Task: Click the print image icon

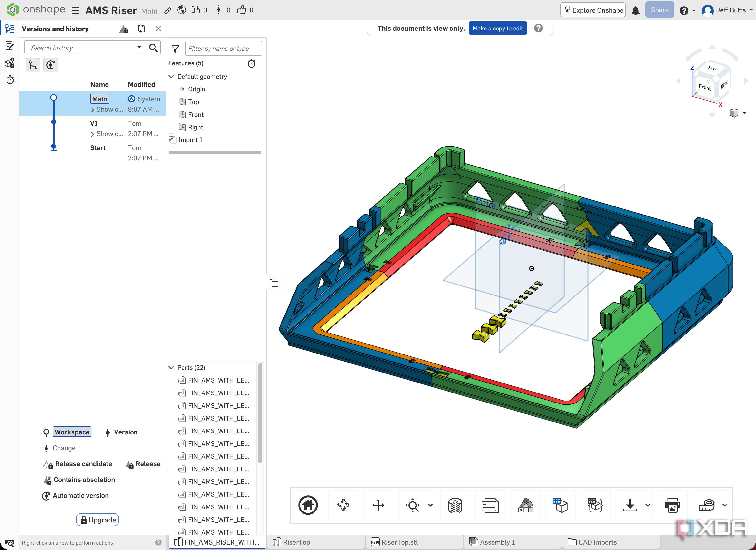Action: pos(672,505)
